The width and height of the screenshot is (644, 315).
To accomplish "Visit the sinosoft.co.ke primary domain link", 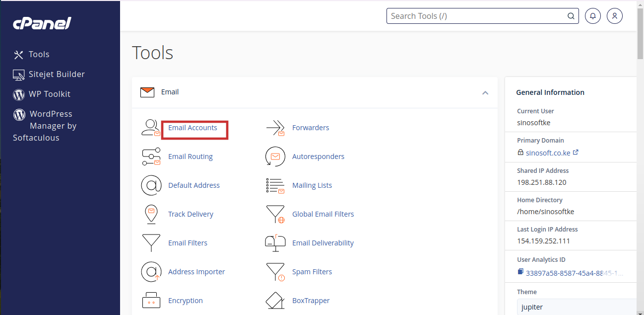I will pyautogui.click(x=548, y=153).
